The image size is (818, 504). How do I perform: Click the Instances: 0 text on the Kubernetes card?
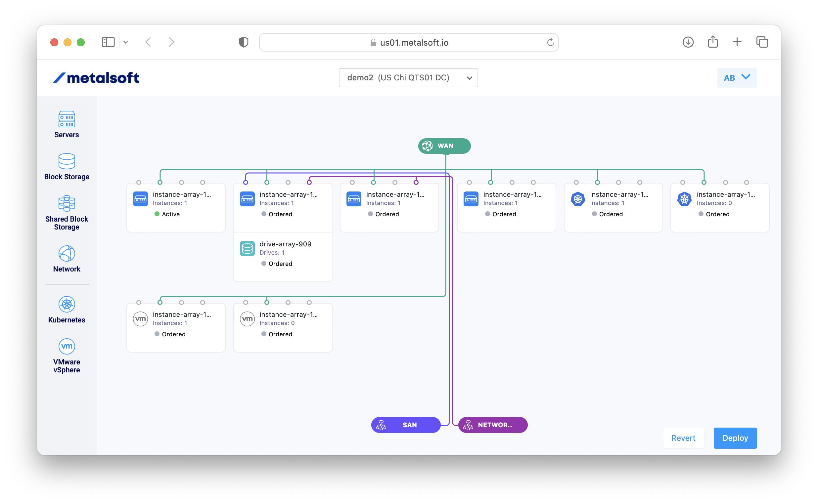tap(714, 203)
